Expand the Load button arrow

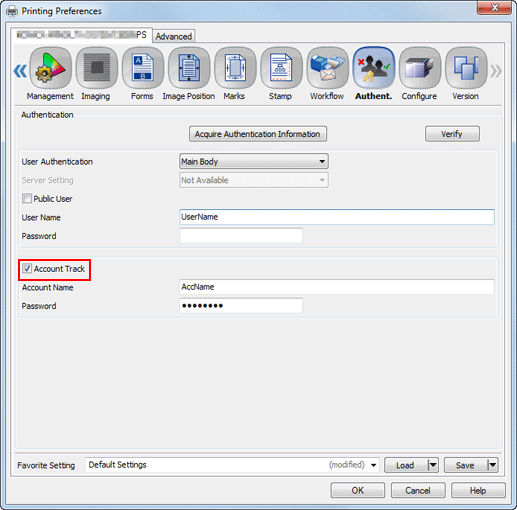click(433, 465)
